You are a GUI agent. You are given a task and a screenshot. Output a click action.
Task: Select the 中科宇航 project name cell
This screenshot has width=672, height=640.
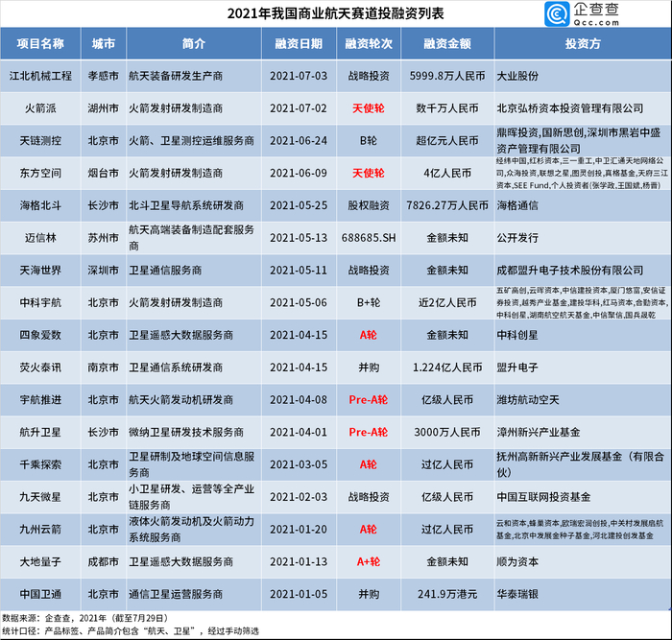pos(40,302)
